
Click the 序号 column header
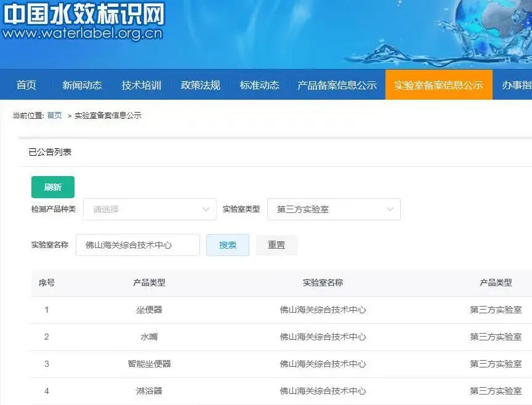point(46,283)
